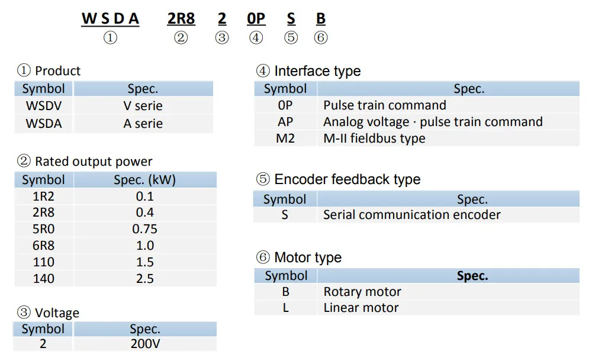This screenshot has width=592, height=364.
Task: Click the circled 1 beside Product heading
Action: pos(24,70)
